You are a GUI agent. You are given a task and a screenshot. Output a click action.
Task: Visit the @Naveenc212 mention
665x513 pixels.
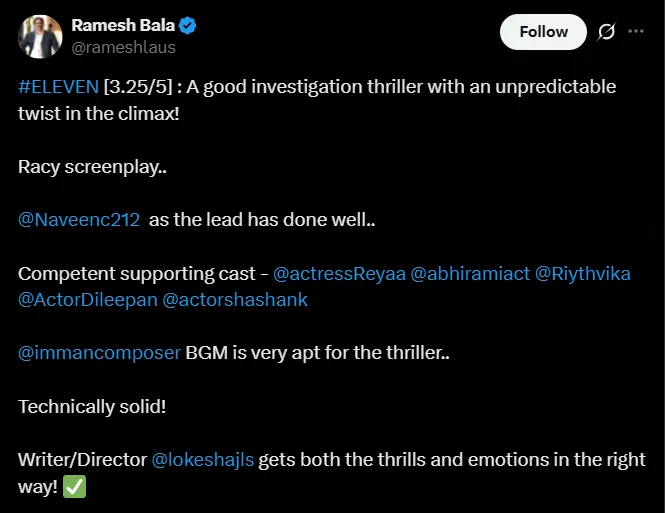click(79, 220)
